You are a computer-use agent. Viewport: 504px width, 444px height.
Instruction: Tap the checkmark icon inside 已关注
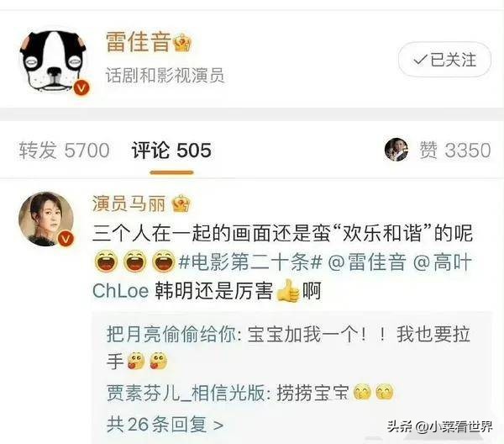pos(420,61)
